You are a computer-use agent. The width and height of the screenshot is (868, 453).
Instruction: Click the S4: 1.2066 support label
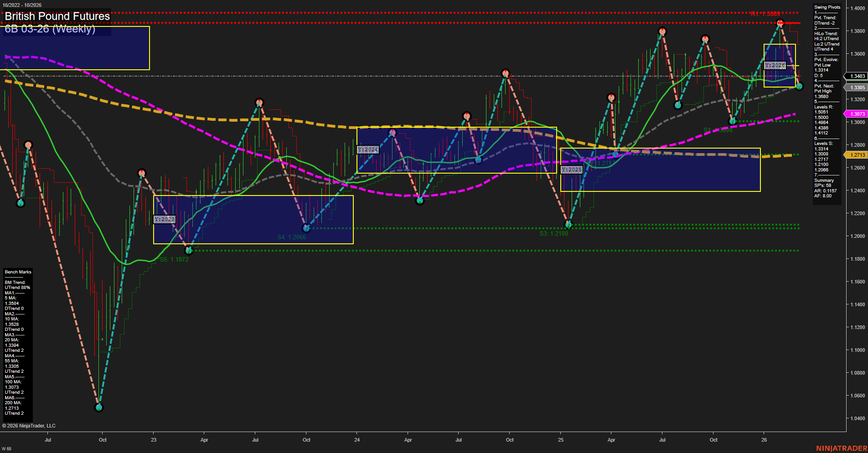click(292, 237)
